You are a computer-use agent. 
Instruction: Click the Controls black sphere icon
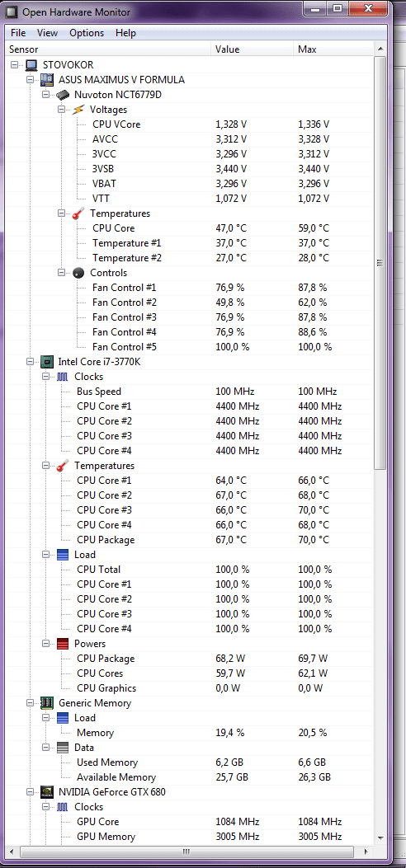[x=78, y=273]
